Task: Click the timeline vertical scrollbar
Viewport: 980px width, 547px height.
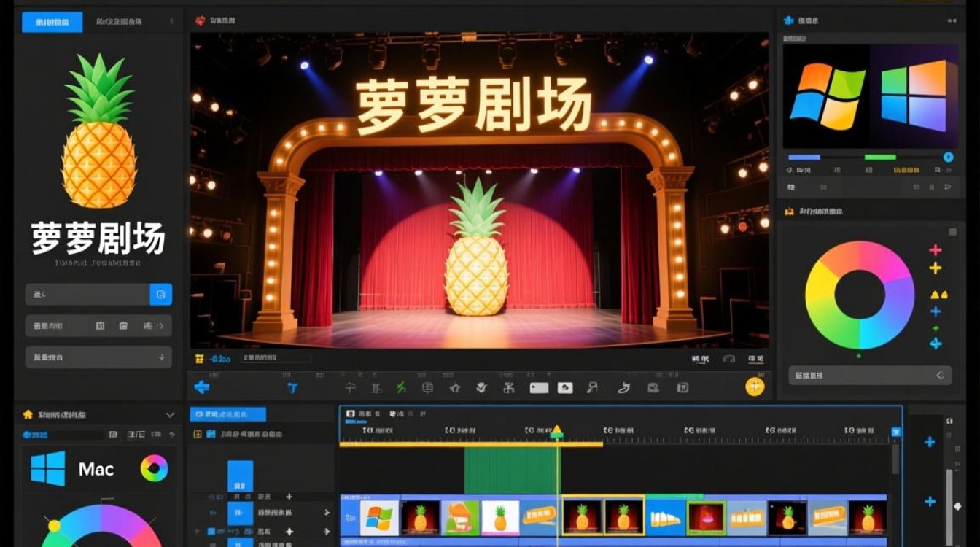Action: click(895, 459)
